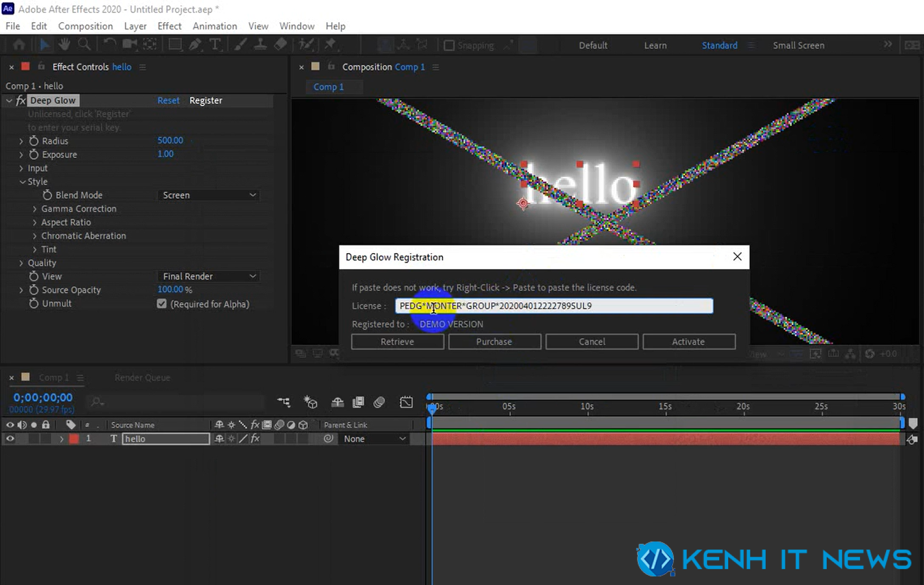Select the Rotation tool

click(x=110, y=45)
